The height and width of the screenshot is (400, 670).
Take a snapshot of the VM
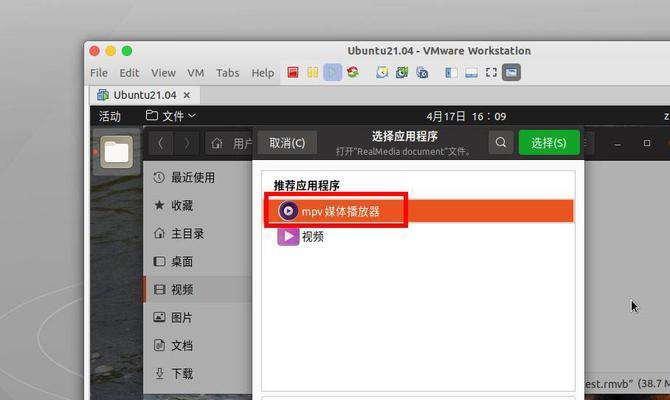click(x=382, y=72)
